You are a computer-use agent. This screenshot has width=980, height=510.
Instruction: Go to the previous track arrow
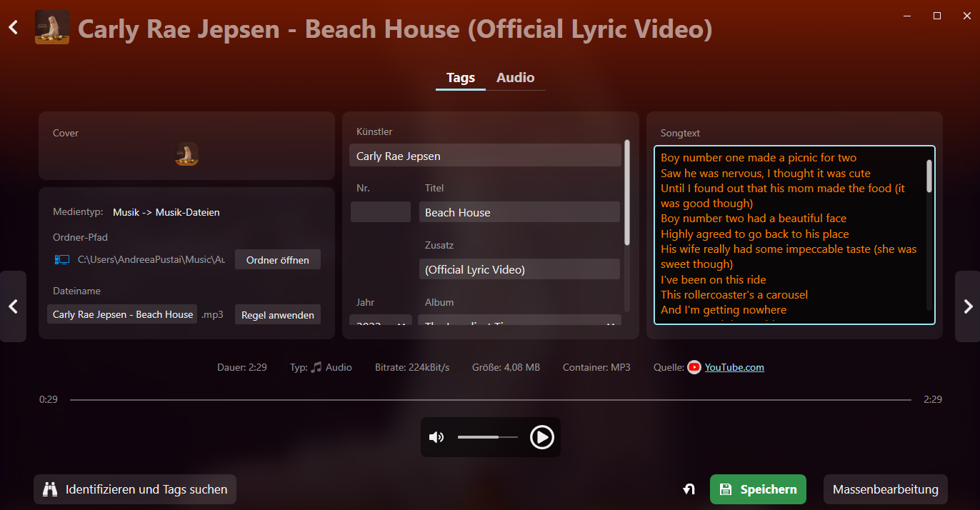[x=13, y=306]
